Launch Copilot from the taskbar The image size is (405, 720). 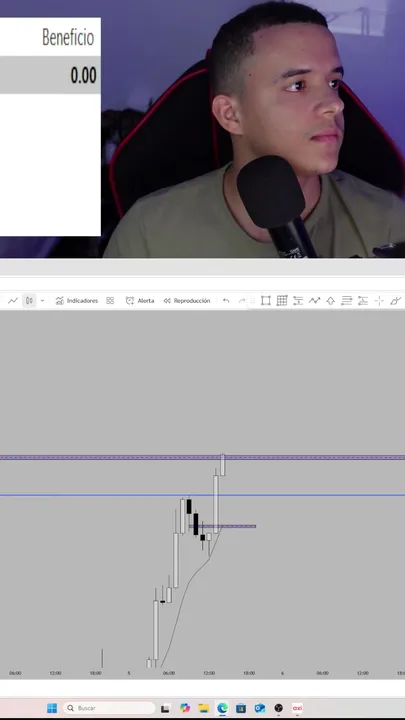click(185, 708)
